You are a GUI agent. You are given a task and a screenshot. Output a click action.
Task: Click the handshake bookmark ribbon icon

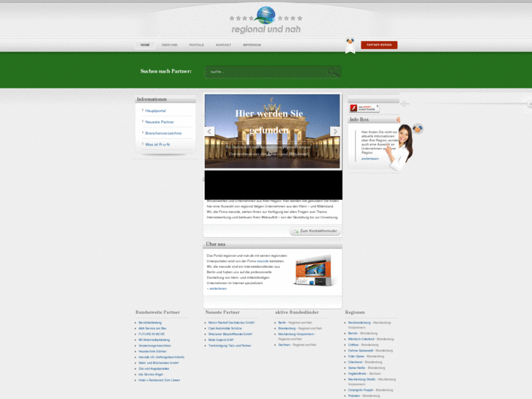(x=350, y=45)
